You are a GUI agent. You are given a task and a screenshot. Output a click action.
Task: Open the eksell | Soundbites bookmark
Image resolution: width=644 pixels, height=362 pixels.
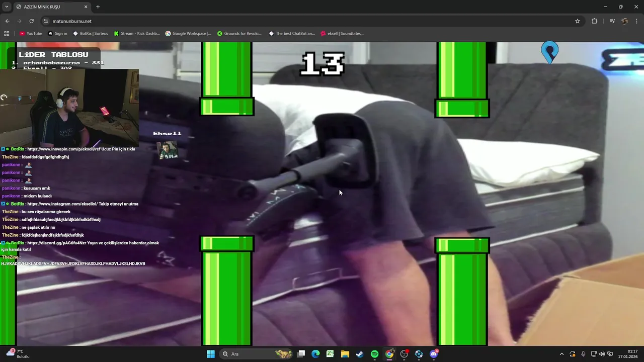tap(342, 34)
